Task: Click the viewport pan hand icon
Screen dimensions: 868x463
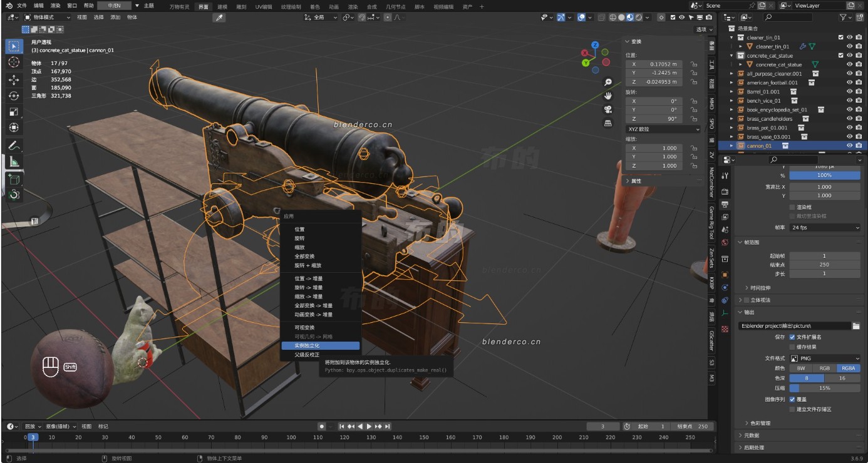Action: pyautogui.click(x=607, y=96)
